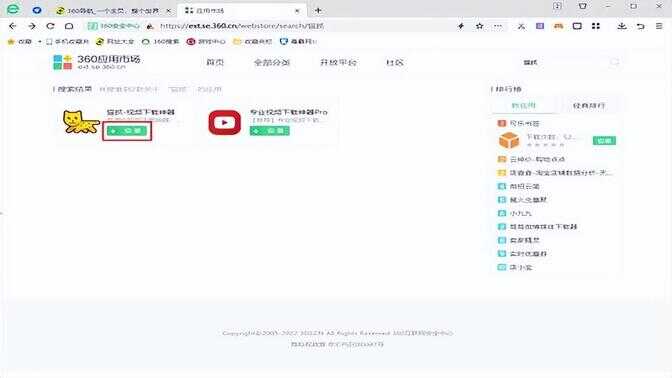Open the 360搜索 bookmark
Image resolution: width=672 pixels, height=378 pixels.
click(160, 42)
